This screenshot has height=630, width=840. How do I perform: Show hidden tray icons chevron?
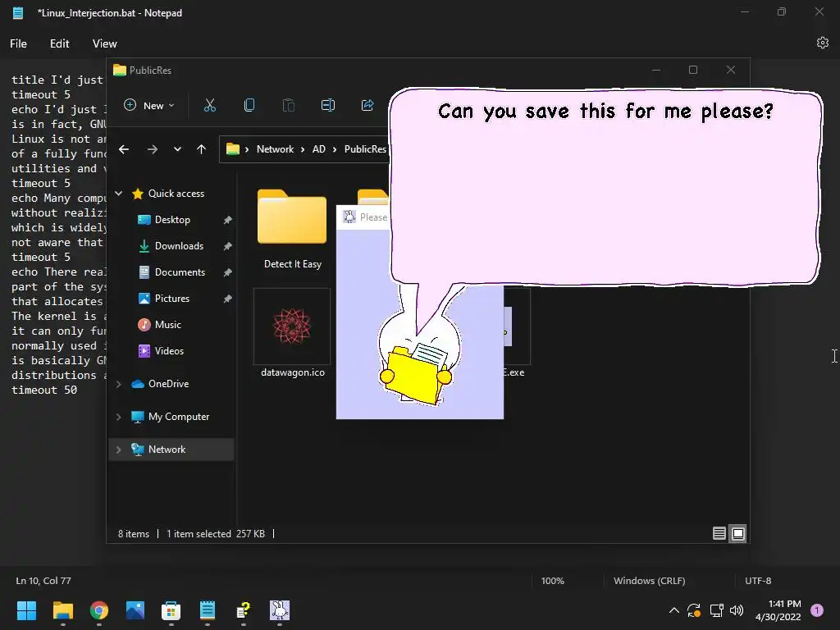(x=674, y=610)
